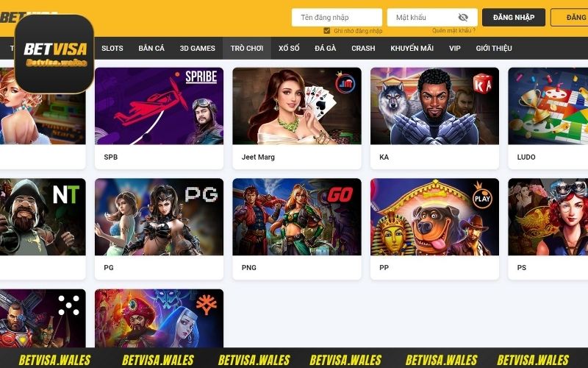Uncheck the Ghi nhớ đăng nhập checkbox

point(326,31)
